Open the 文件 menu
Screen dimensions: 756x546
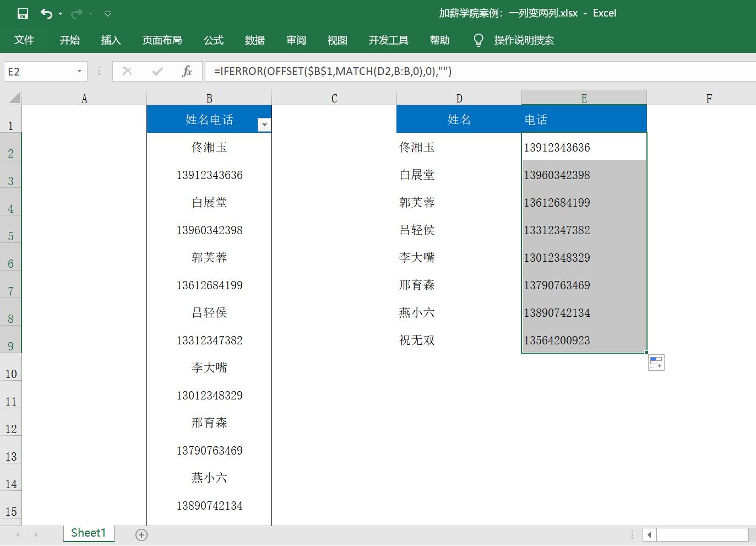(x=24, y=40)
